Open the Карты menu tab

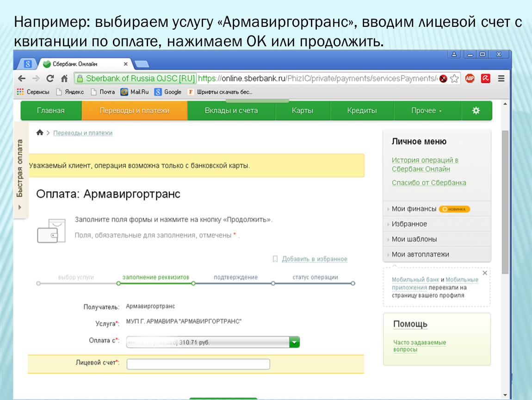click(303, 111)
